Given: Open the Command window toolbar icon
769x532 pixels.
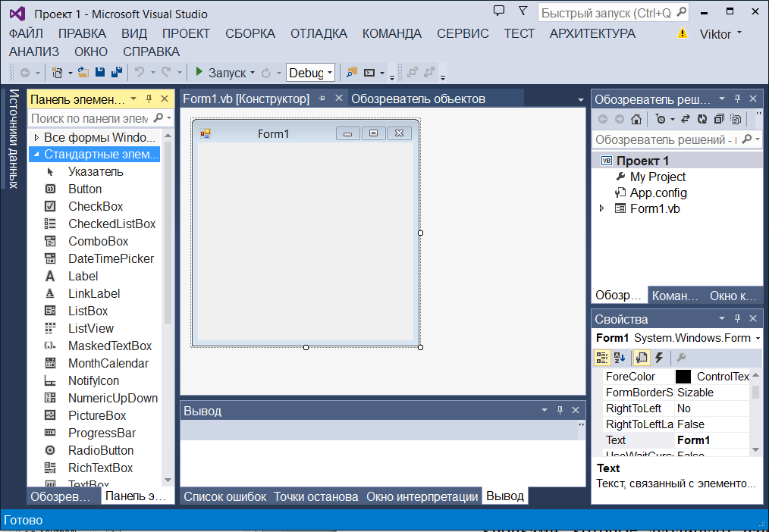Looking at the screenshot, I should click(369, 73).
